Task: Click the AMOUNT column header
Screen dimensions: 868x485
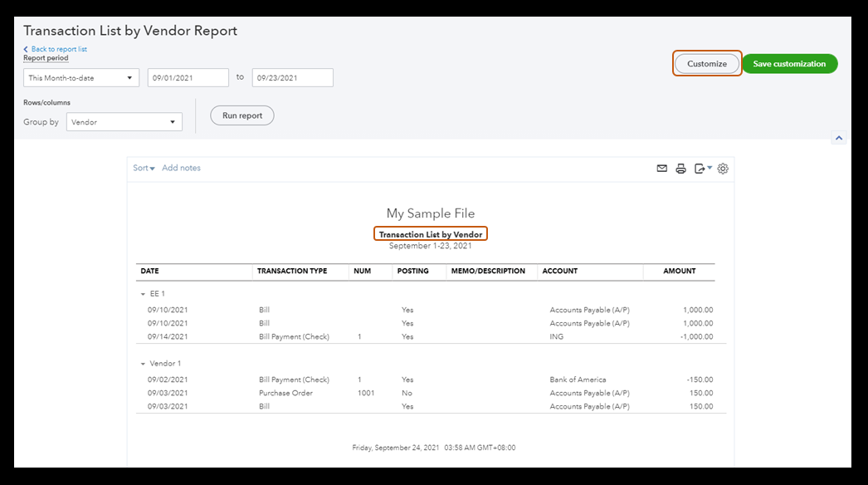Action: (680, 271)
